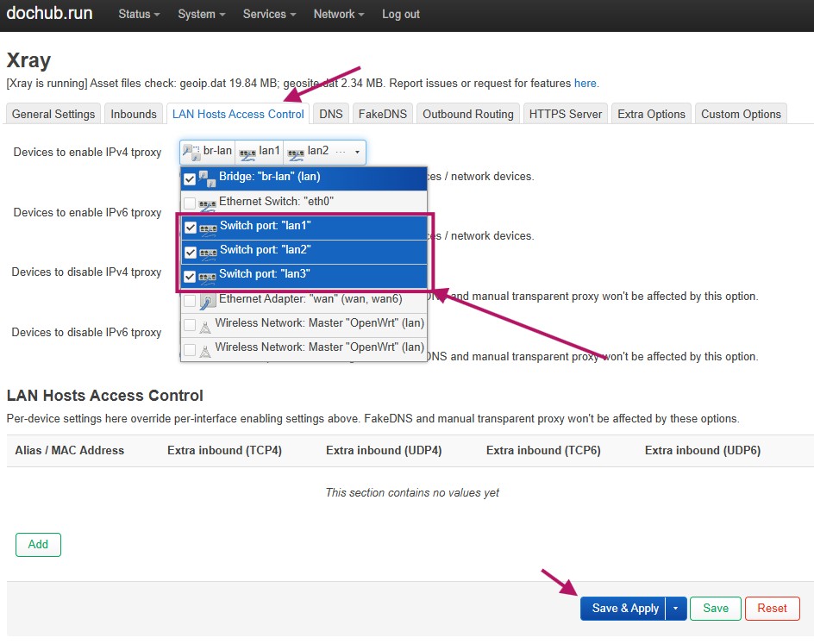Image resolution: width=814 pixels, height=644 pixels.
Task: Open the Services menu
Action: (269, 15)
